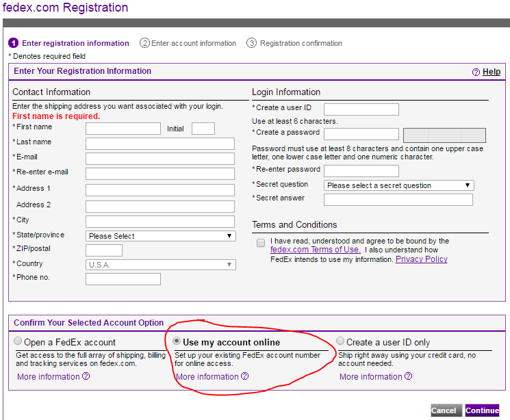
Task: Click the Continue button
Action: (482, 410)
